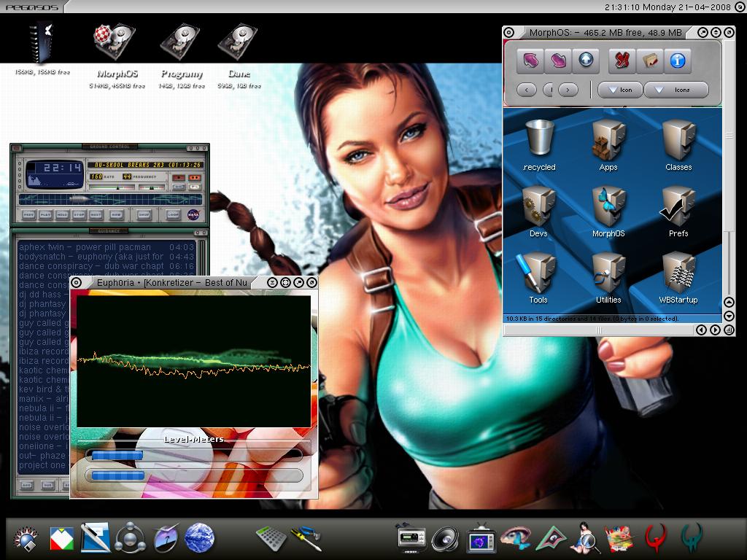Click the folder with checkmark toolbar icon
This screenshot has width=747, height=560.
point(649,61)
